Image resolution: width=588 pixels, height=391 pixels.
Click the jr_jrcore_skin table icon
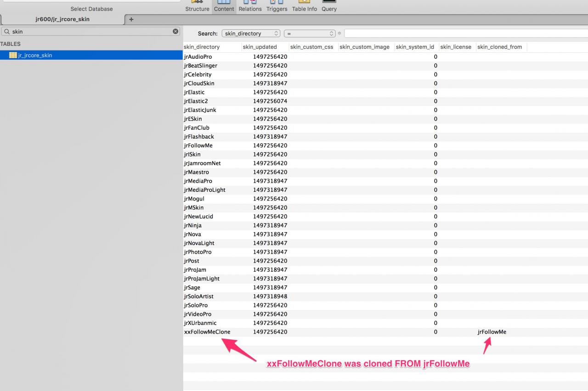point(13,55)
